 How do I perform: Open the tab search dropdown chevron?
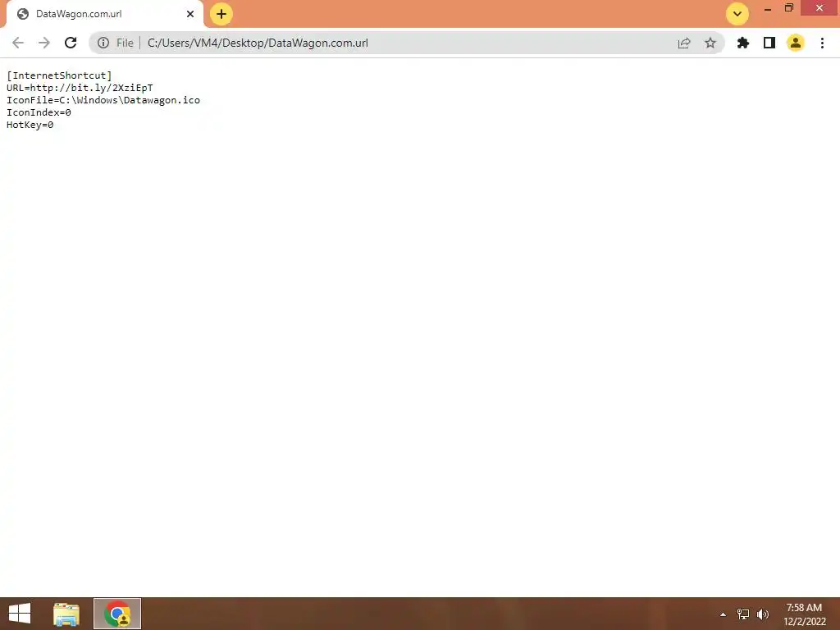(x=737, y=14)
